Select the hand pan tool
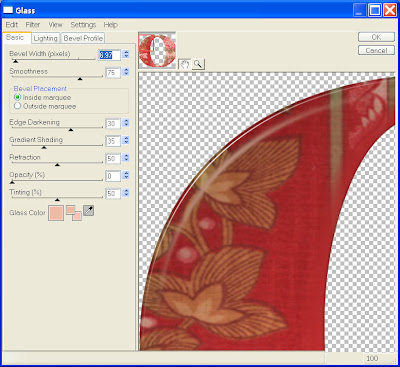 [x=185, y=64]
